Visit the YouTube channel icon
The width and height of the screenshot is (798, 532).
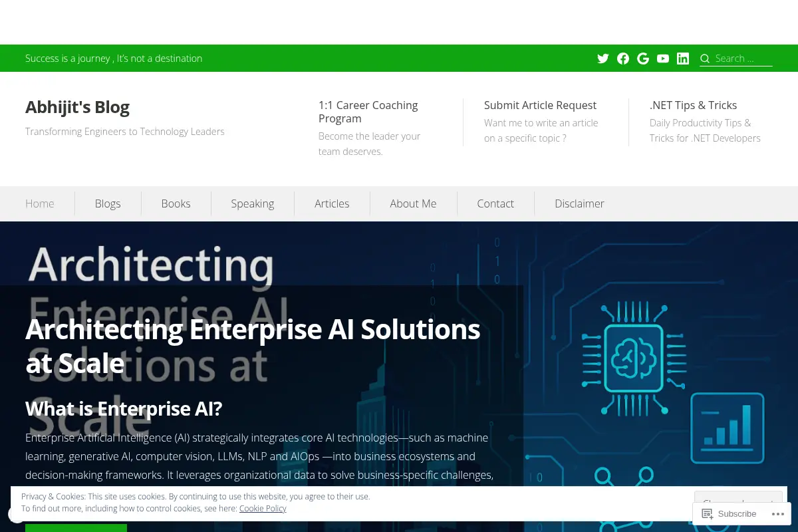(x=663, y=59)
